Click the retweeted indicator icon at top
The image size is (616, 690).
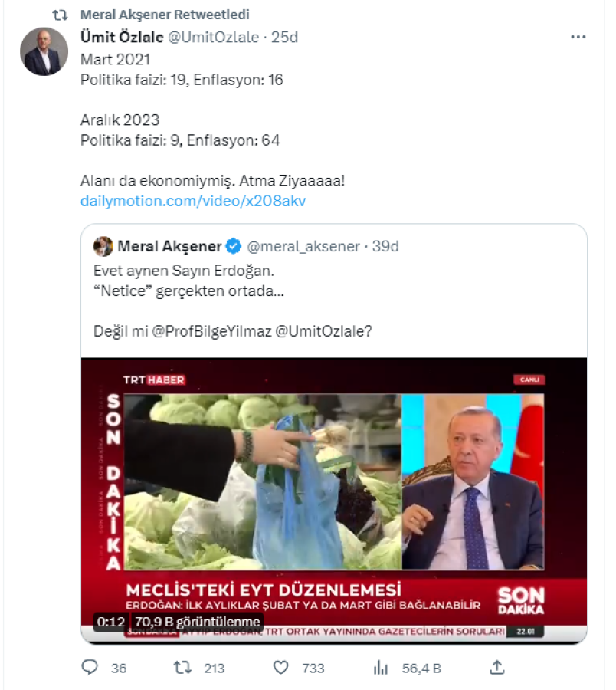click(x=60, y=15)
